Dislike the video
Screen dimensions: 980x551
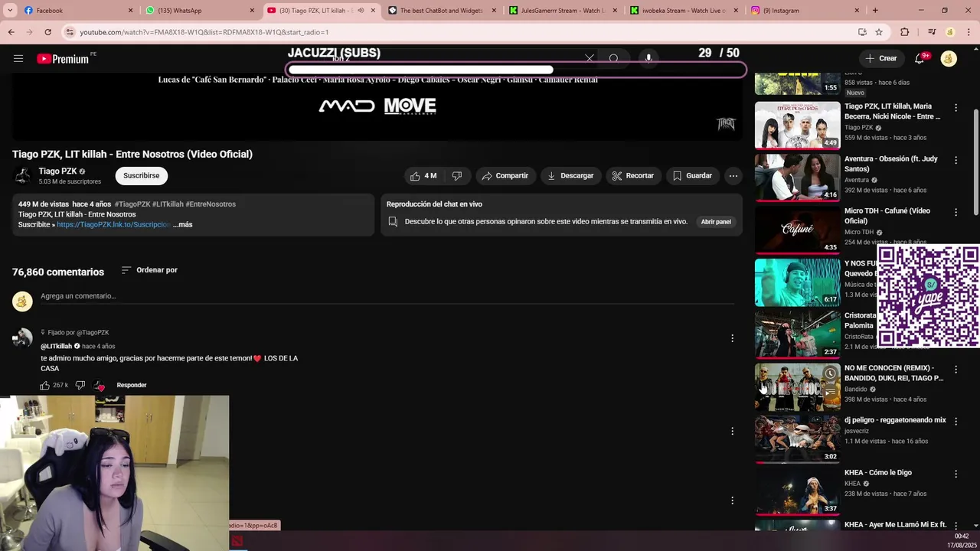tap(457, 176)
